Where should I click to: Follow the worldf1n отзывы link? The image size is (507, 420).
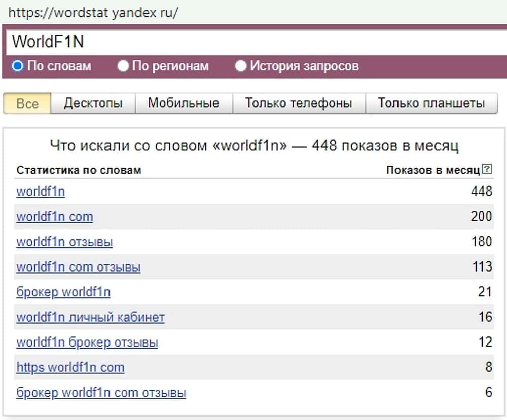tap(64, 242)
